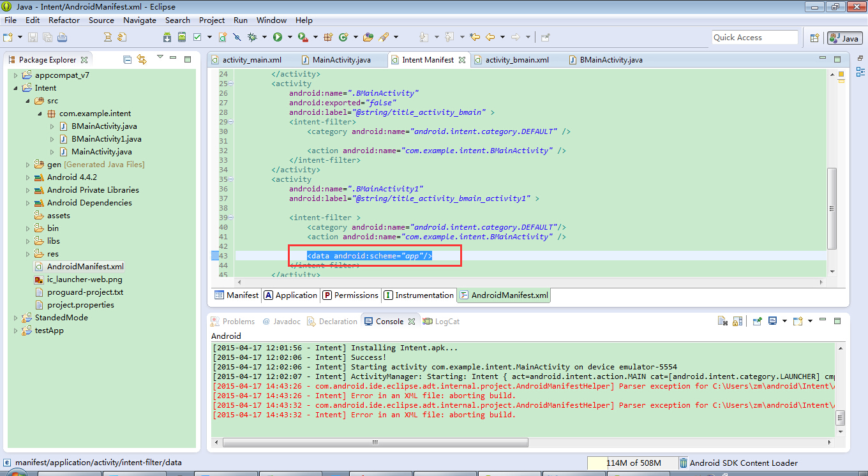Click the Last Edit Location arrow icon

click(x=475, y=37)
